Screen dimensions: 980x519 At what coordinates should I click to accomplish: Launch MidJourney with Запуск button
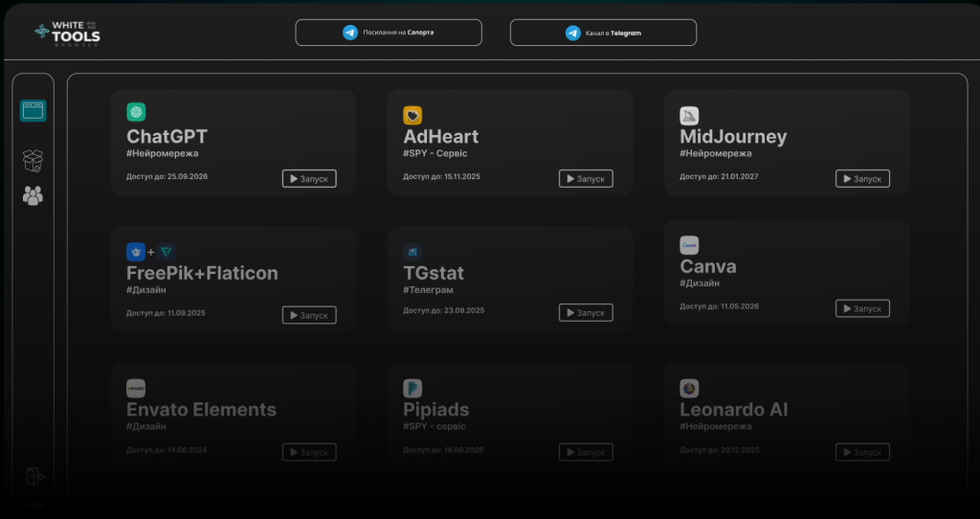[x=862, y=179]
